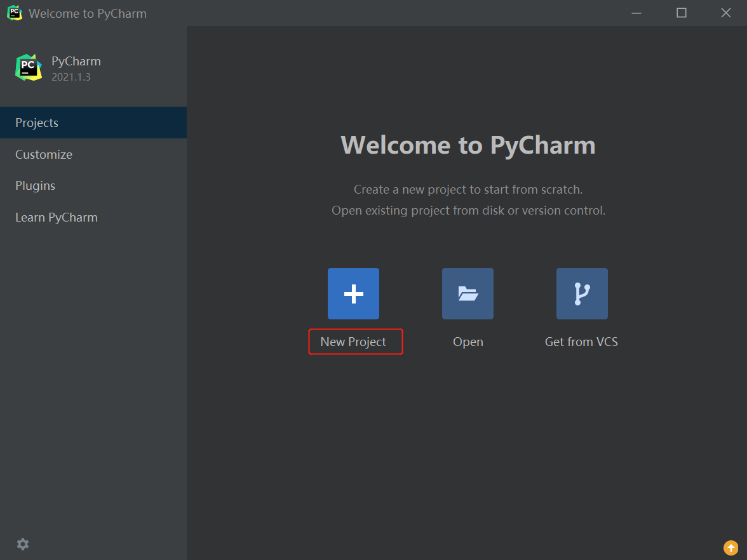Image resolution: width=747 pixels, height=560 pixels.
Task: Click the orange update arrow icon
Action: (730, 548)
